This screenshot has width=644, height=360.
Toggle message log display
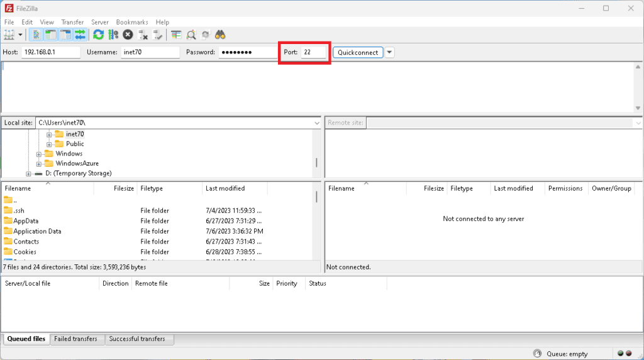36,35
